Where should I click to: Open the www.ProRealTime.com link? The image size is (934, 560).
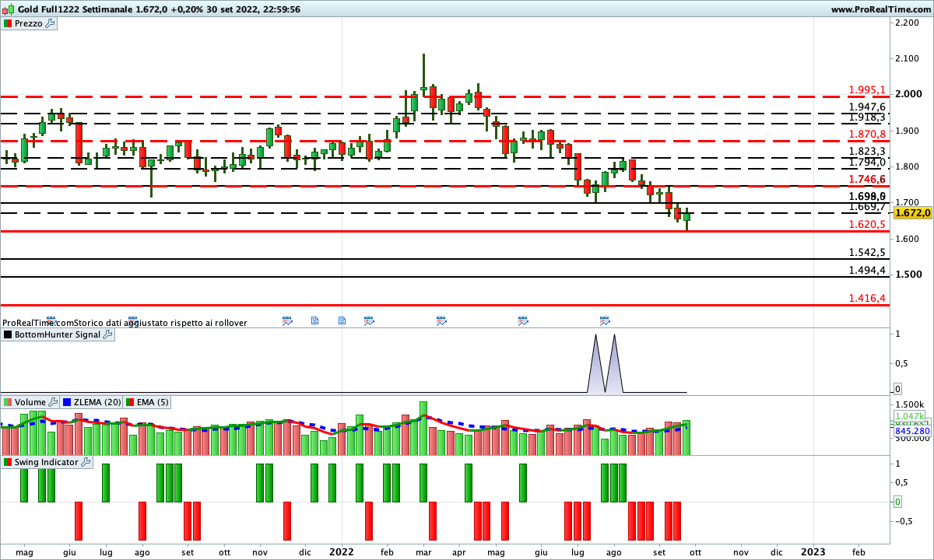point(880,9)
